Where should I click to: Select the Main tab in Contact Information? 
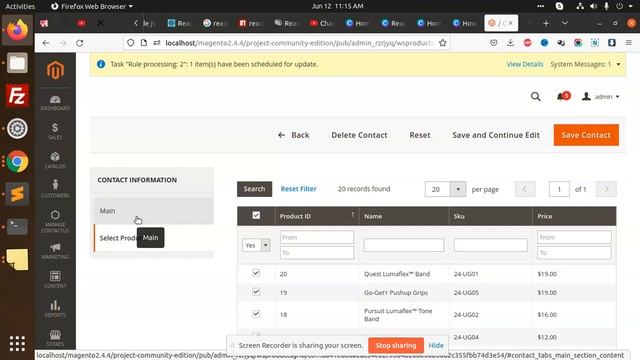tap(153, 211)
